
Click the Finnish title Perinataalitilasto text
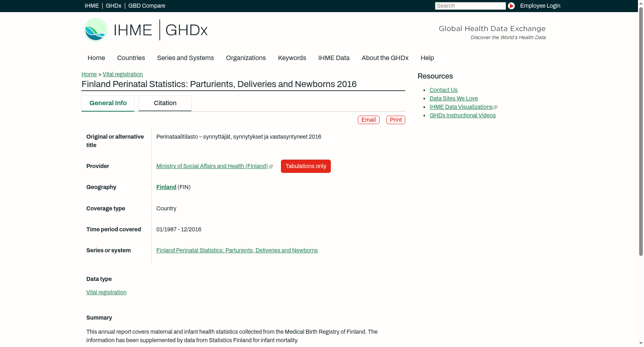tap(239, 137)
